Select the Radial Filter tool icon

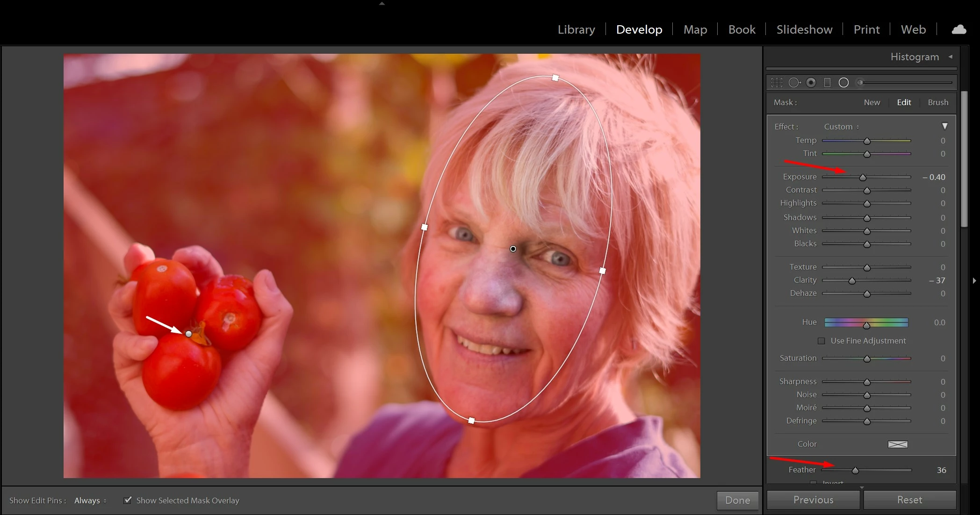pyautogui.click(x=843, y=83)
